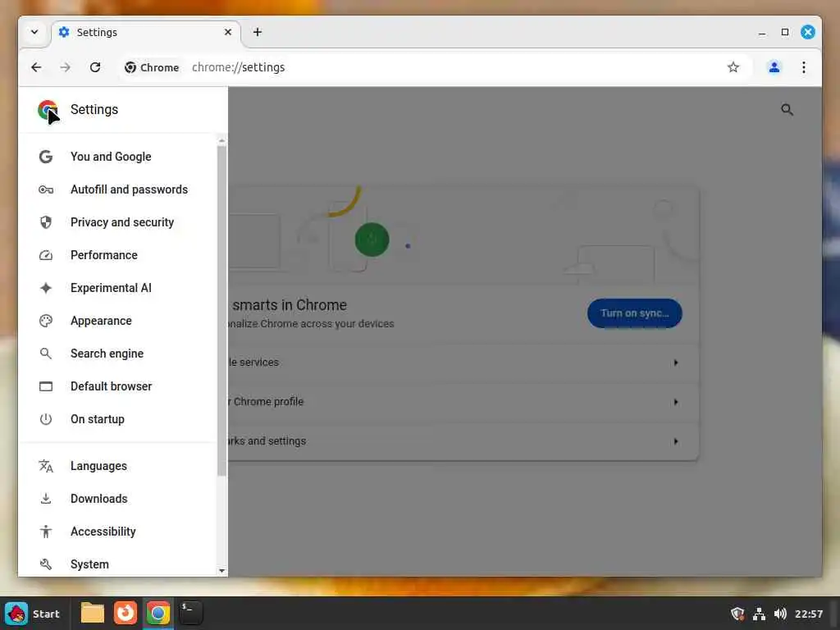The height and width of the screenshot is (630, 840).
Task: Select the Settings browser tab
Action: [146, 32]
